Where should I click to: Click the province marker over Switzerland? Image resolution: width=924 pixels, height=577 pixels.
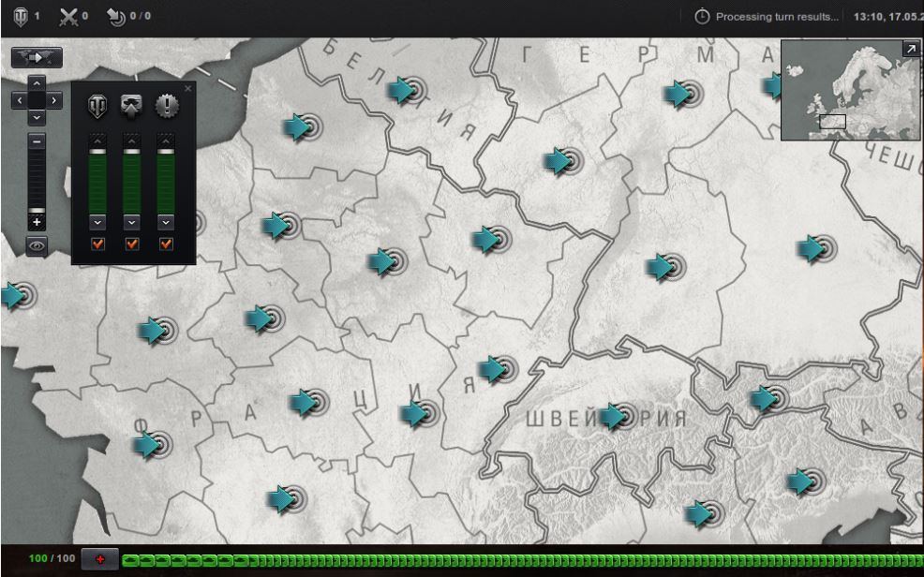pyautogui.click(x=614, y=416)
